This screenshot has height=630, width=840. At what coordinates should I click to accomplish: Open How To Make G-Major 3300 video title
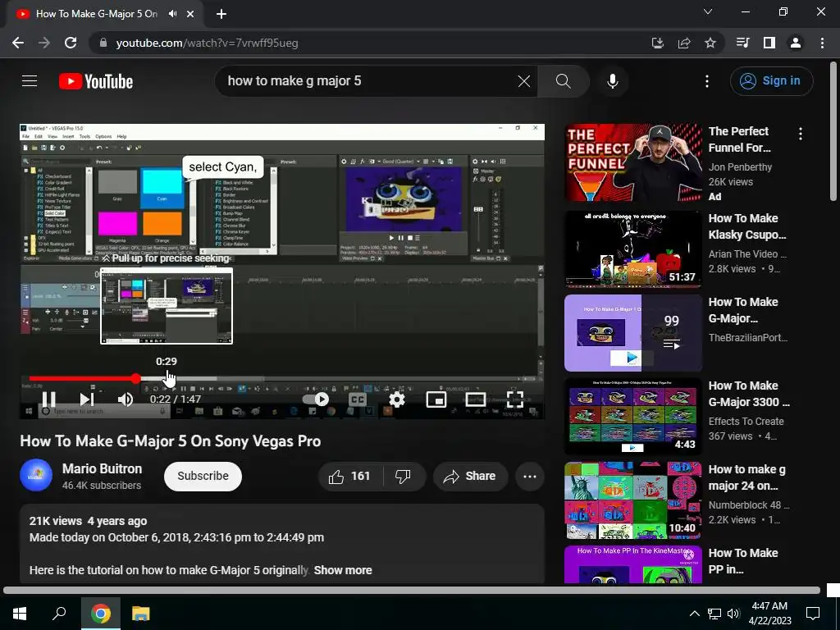[748, 394]
